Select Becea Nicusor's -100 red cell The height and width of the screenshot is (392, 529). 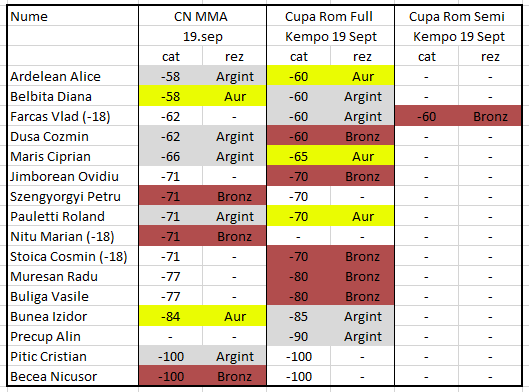pos(170,376)
